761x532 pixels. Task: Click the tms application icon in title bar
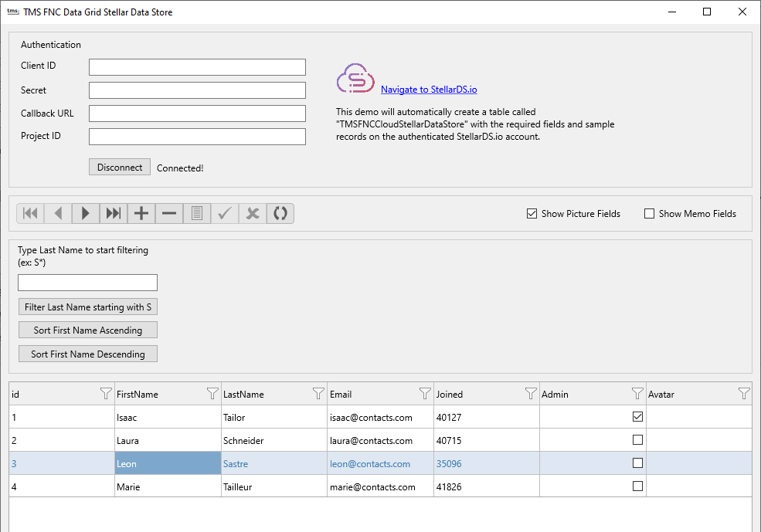pyautogui.click(x=13, y=12)
